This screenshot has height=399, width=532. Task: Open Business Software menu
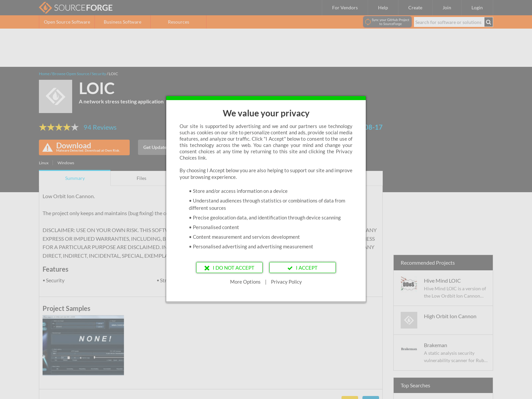(122, 22)
